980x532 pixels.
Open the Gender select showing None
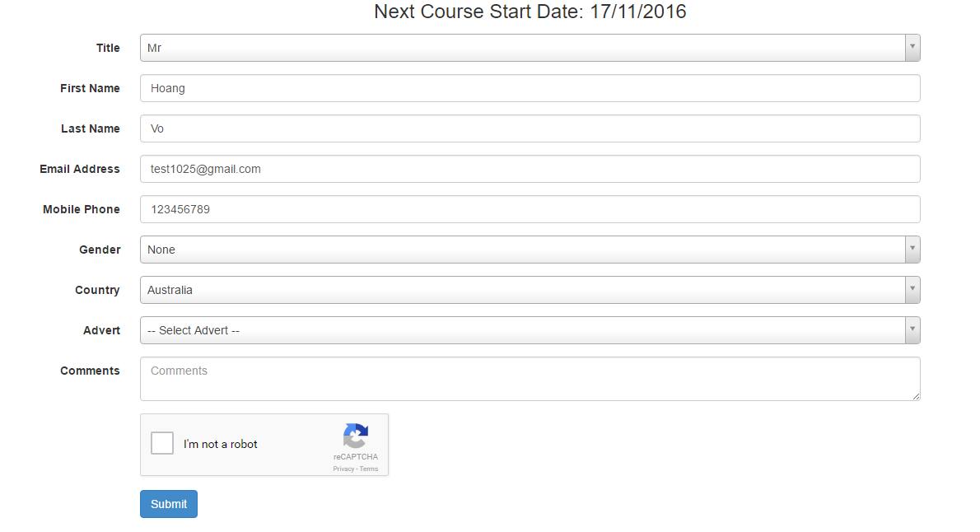coord(522,250)
